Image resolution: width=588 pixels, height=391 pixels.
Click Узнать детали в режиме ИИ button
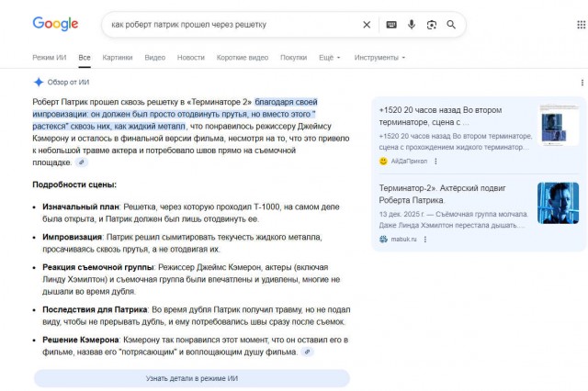(x=192, y=378)
